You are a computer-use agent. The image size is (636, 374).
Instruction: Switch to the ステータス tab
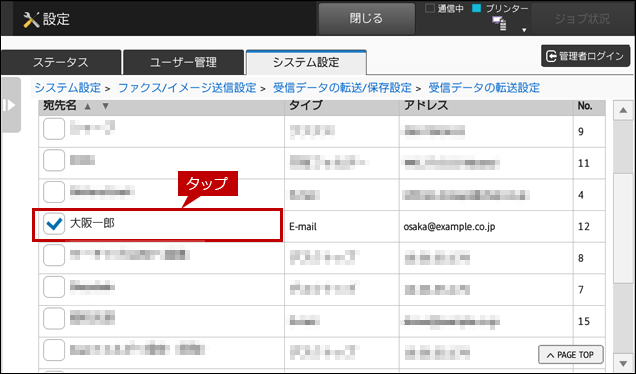point(61,62)
